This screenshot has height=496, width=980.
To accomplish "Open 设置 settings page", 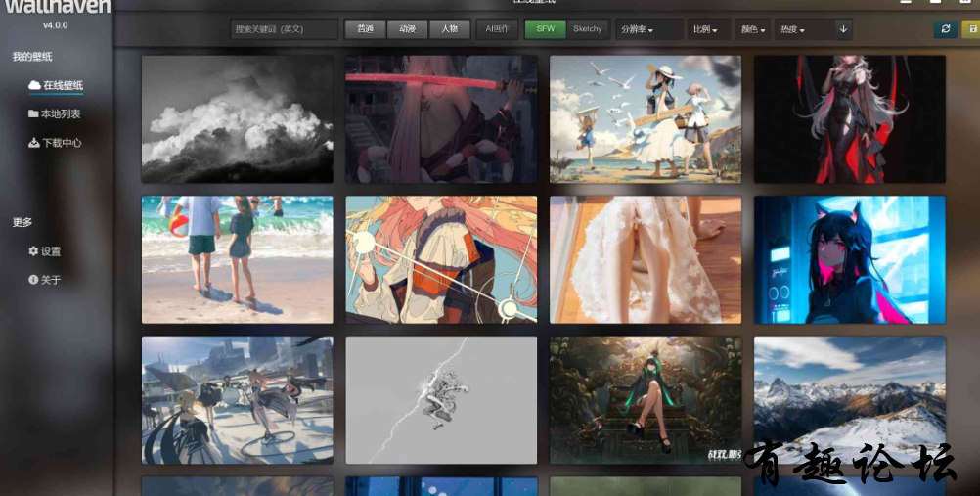I will (44, 251).
